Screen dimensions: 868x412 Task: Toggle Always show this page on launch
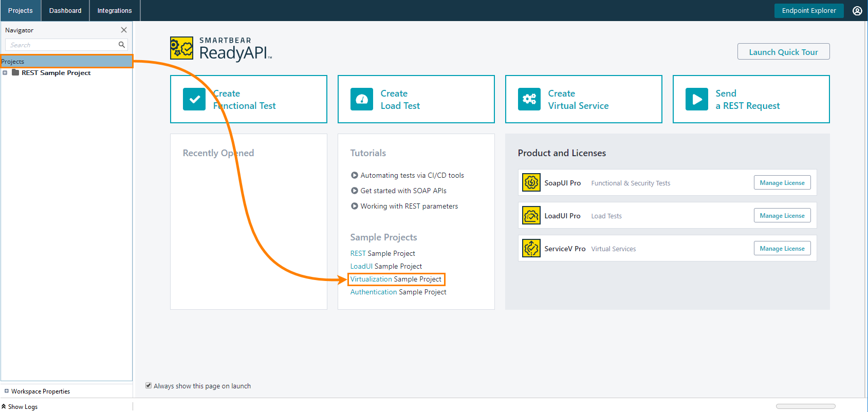point(149,385)
